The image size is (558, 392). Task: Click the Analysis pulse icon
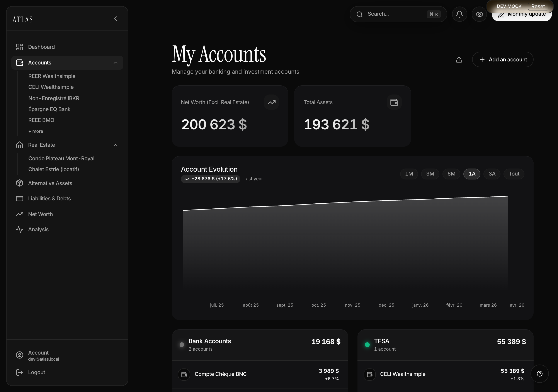19,229
